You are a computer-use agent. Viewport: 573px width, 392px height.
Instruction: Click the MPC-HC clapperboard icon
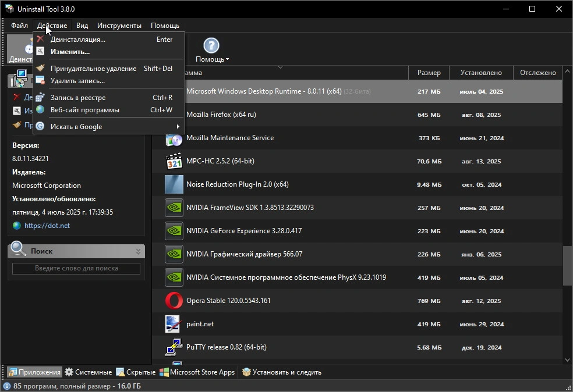click(174, 161)
